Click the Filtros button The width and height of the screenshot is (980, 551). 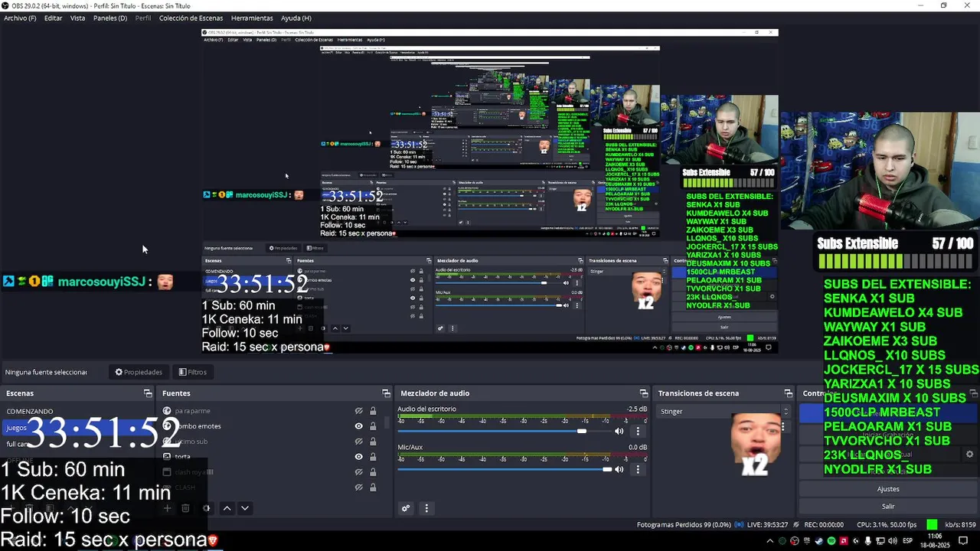(192, 372)
